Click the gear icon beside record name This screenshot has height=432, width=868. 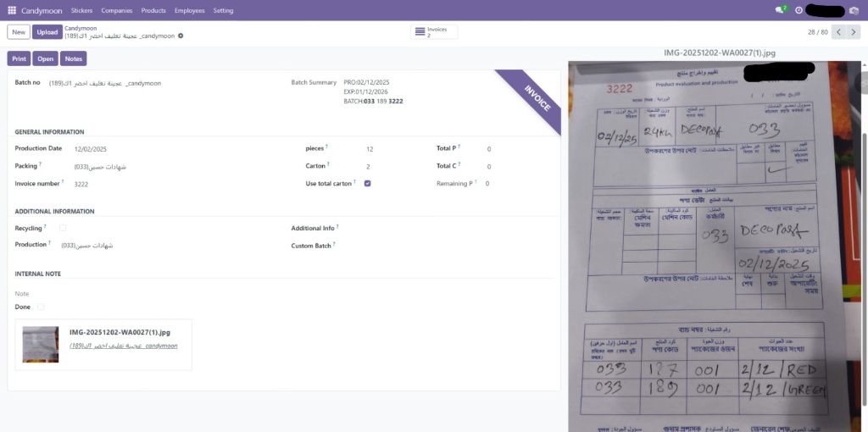[x=181, y=36]
